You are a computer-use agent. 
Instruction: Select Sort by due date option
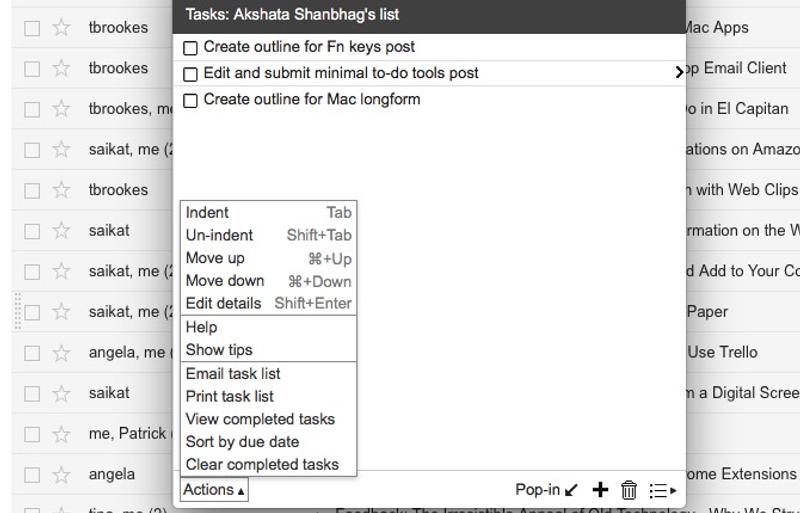(x=242, y=441)
